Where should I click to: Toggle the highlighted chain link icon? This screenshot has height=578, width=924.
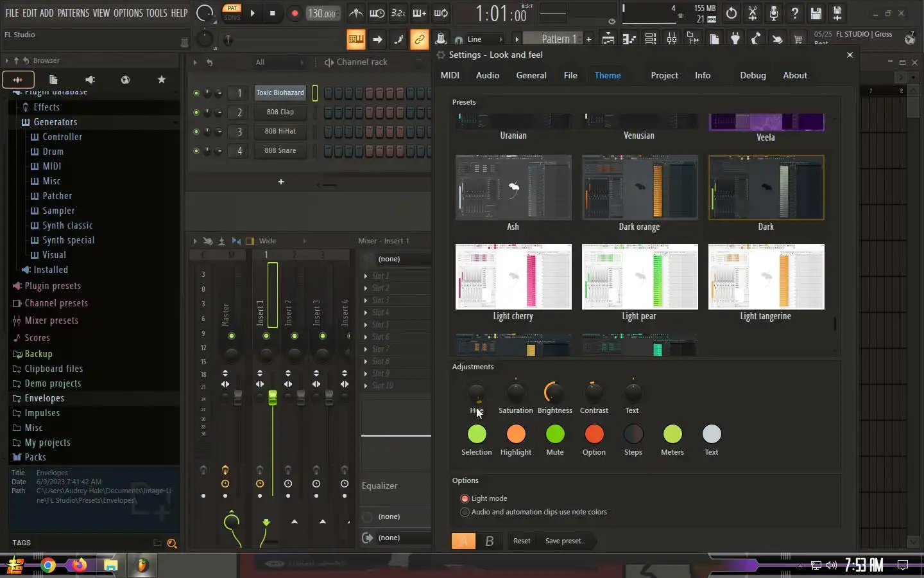[419, 39]
